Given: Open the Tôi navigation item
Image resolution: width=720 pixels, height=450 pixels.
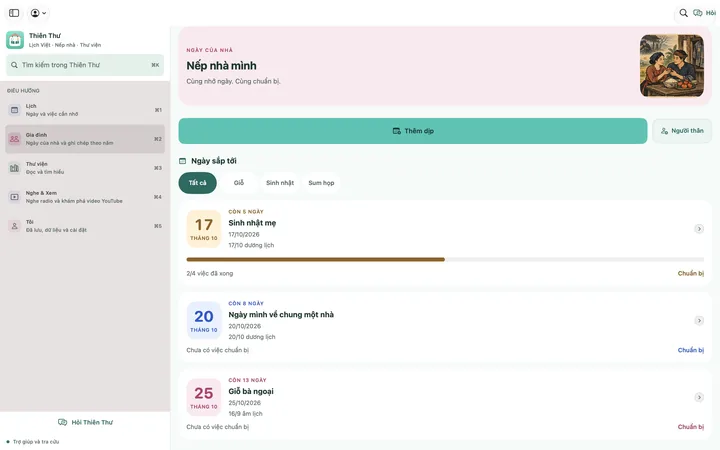Looking at the screenshot, I should click(x=85, y=225).
